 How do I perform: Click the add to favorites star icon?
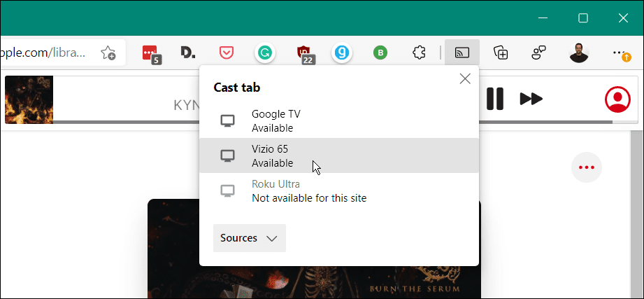pos(108,53)
